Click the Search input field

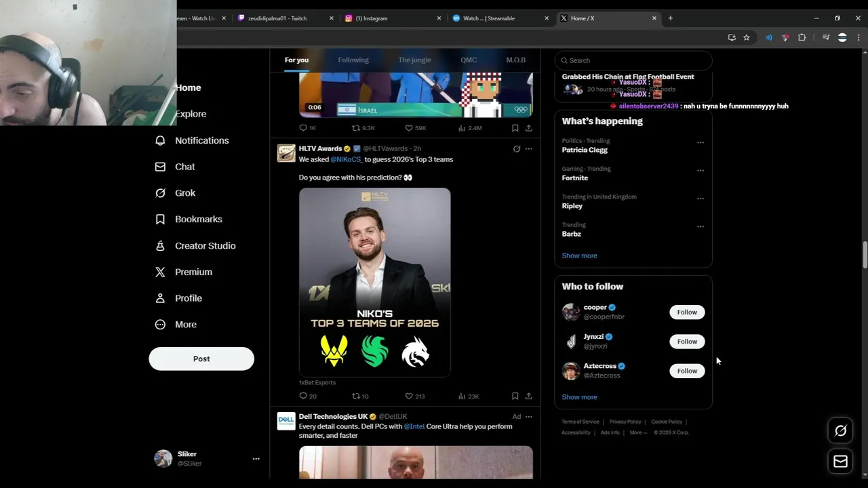[633, 60]
